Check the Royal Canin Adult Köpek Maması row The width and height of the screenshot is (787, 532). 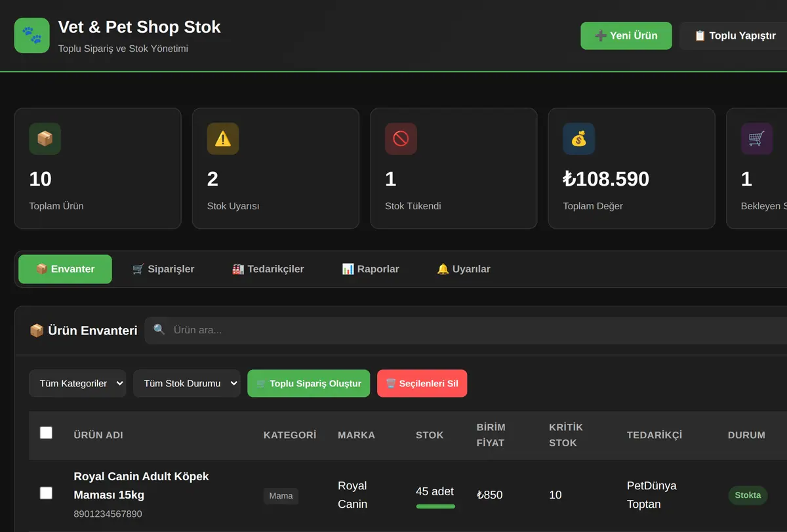pos(46,493)
